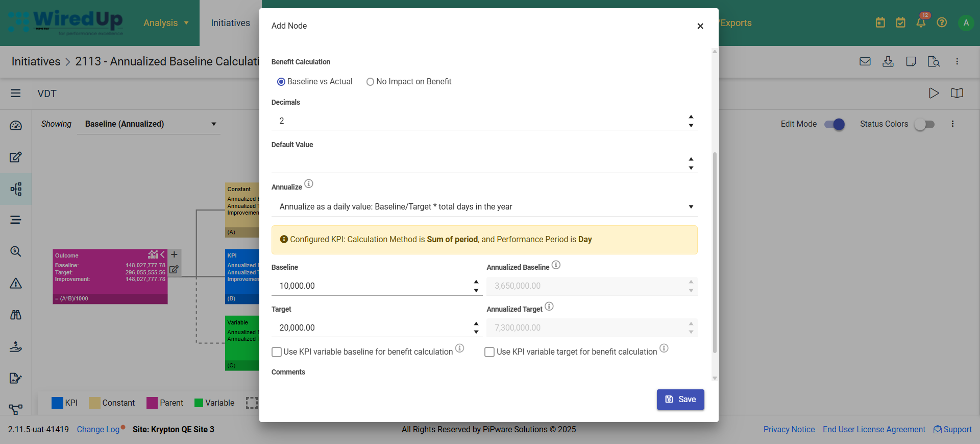Check Use KPI variable baseline checkbox
The image size is (980, 444).
point(277,352)
